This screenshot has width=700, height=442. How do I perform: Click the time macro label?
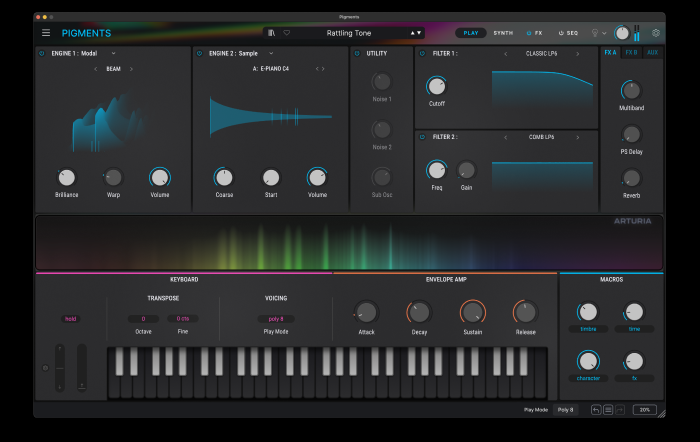[634, 329]
